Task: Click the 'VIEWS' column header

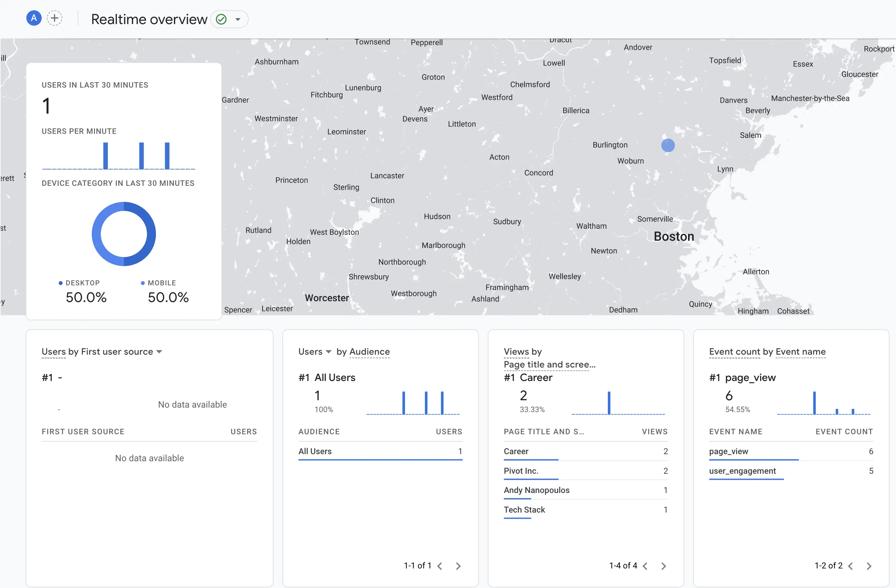Action: (x=655, y=432)
